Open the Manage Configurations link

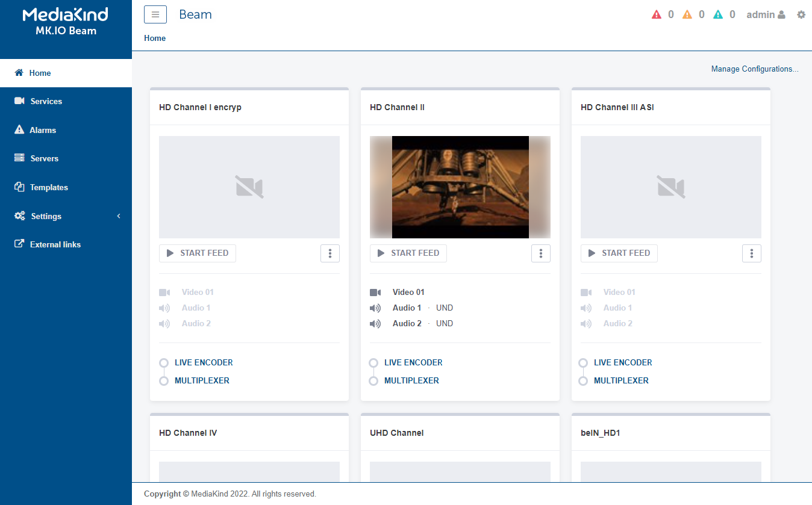pos(755,69)
